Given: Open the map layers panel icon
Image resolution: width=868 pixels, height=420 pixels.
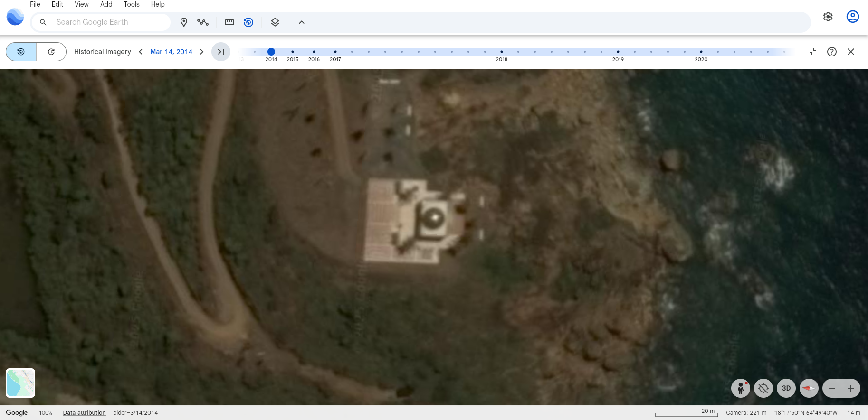Looking at the screenshot, I should pos(275,22).
